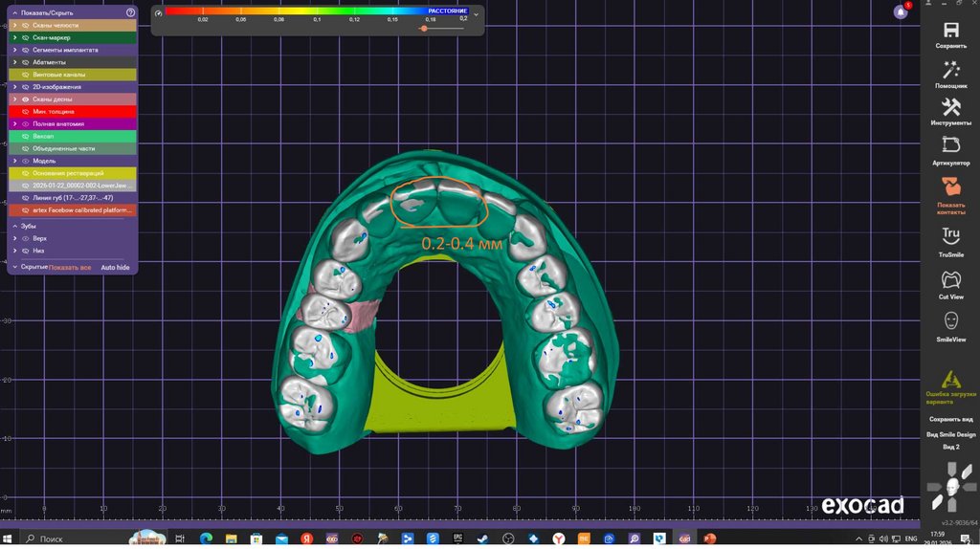Switch to Вид 2 saved view
This screenshot has width=980, height=549.
950,447
